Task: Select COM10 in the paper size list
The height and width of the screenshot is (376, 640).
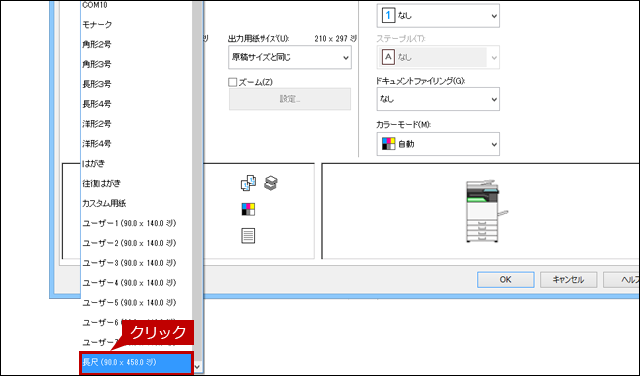Action: click(x=136, y=5)
